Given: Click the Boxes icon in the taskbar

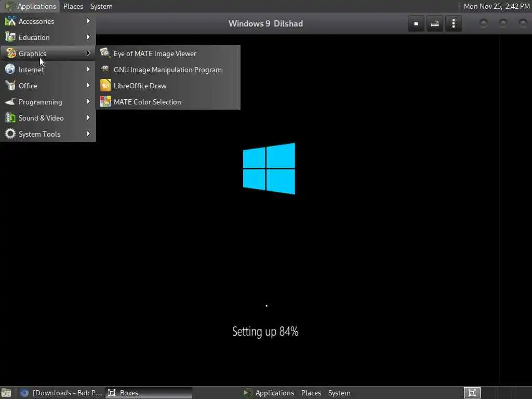Looking at the screenshot, I should (x=112, y=393).
